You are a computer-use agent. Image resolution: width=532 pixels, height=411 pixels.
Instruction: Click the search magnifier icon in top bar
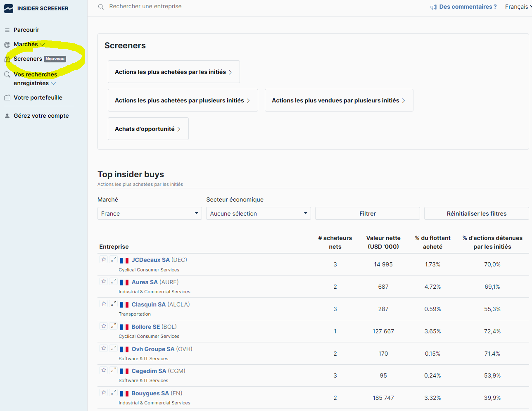click(x=101, y=7)
